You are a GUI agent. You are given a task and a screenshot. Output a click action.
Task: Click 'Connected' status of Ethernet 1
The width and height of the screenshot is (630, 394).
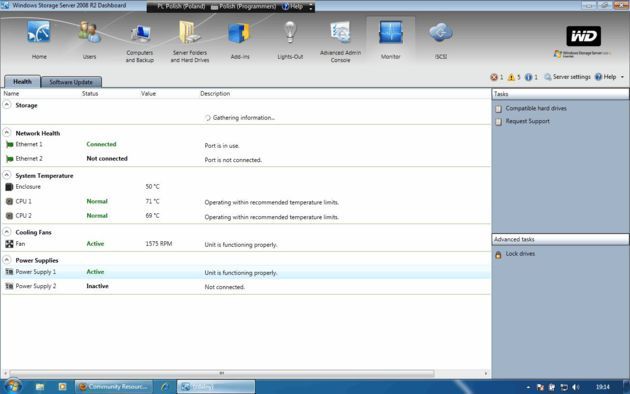(x=101, y=144)
